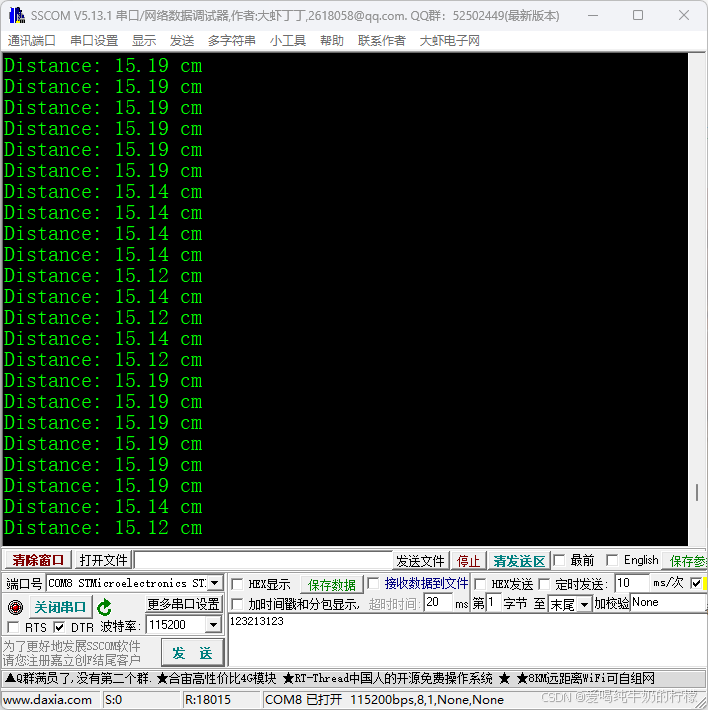
Task: Click the 关闭串口 button
Action: [60, 607]
